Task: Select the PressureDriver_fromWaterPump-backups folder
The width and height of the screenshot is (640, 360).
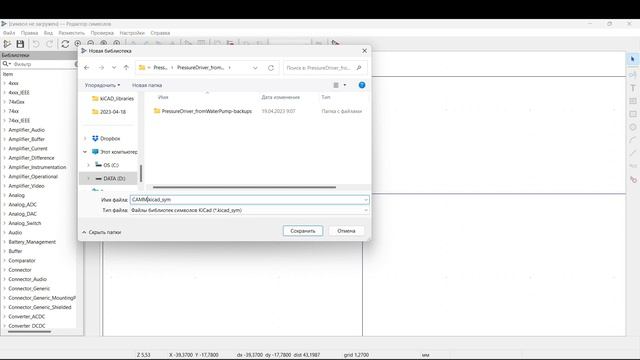Action: click(x=202, y=111)
